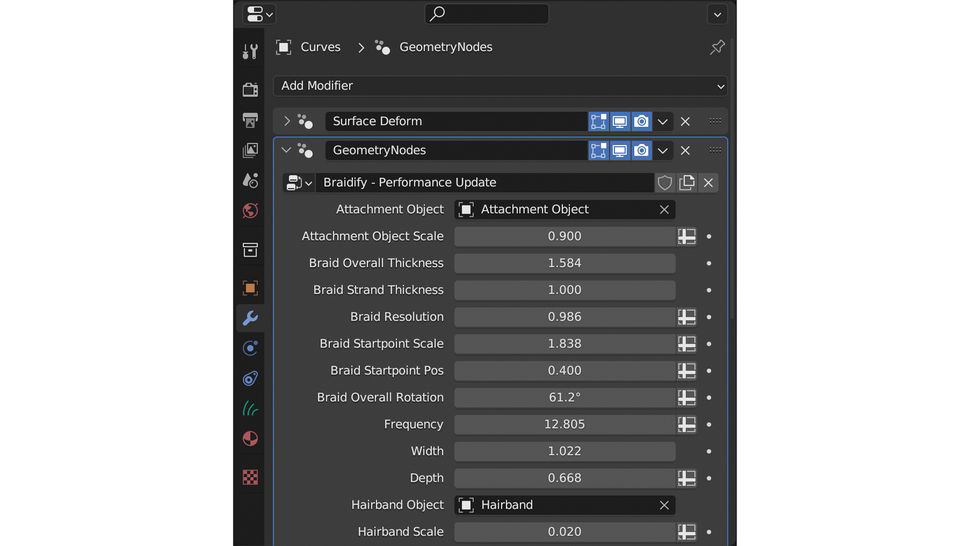The height and width of the screenshot is (546, 970).
Task: Toggle Surface Deform edit mode display
Action: click(598, 121)
